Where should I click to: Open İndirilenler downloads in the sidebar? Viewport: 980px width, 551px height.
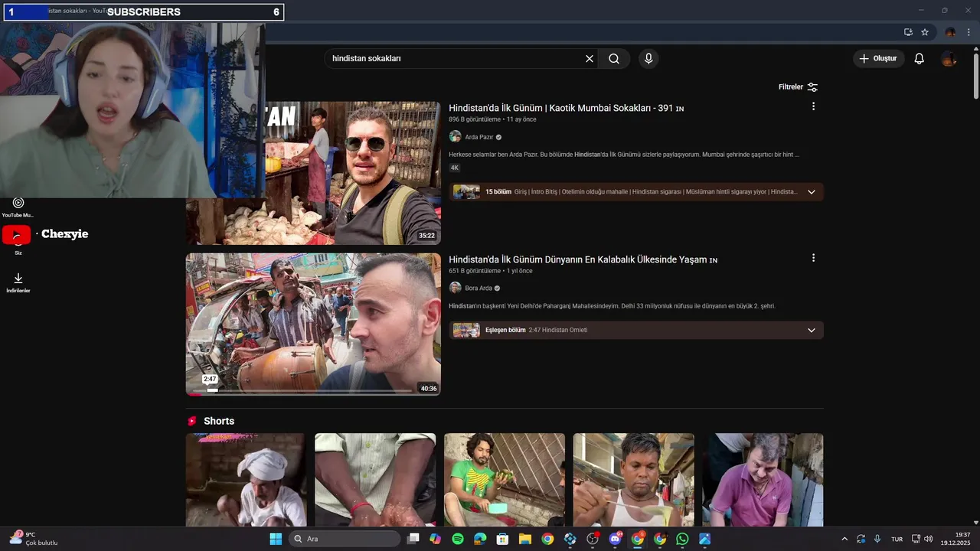18,282
